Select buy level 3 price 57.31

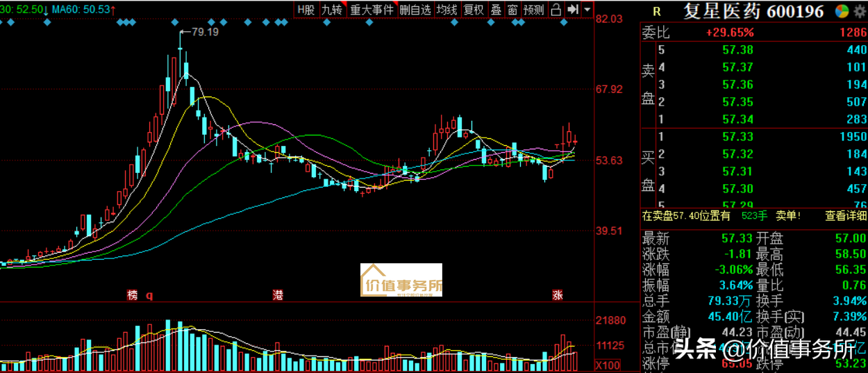737,172
